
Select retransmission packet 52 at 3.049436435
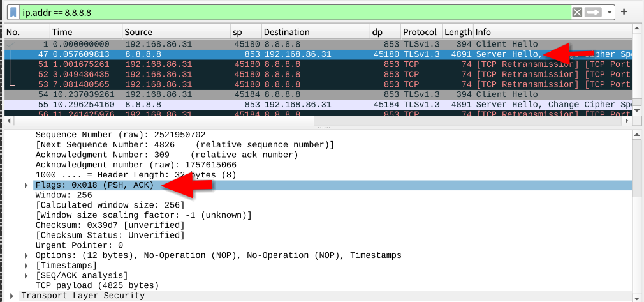[x=318, y=75]
